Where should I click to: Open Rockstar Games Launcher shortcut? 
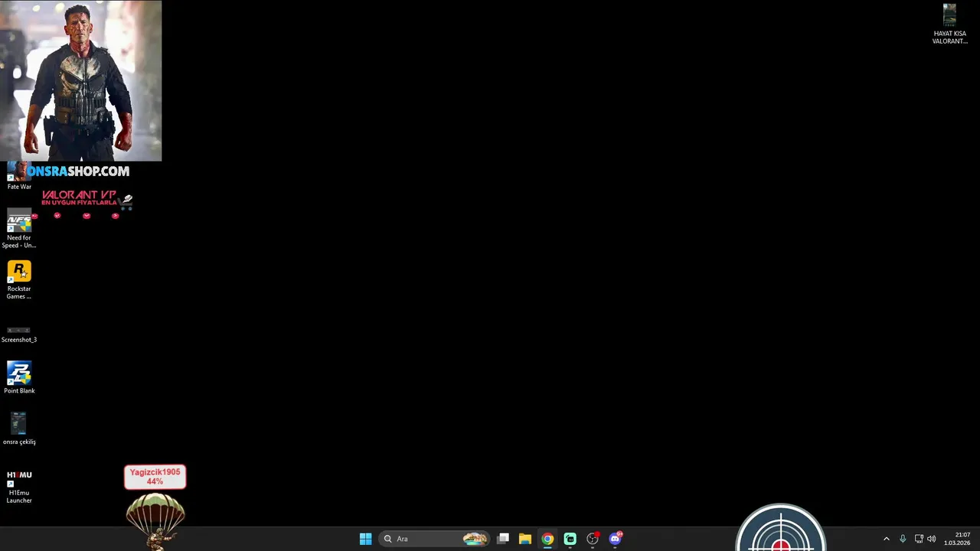click(x=19, y=280)
